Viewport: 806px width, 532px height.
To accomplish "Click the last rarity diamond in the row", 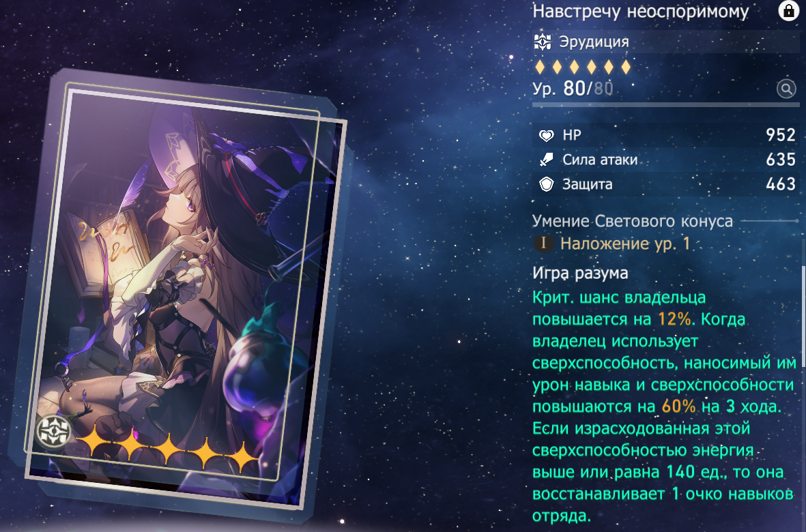I will click(626, 67).
